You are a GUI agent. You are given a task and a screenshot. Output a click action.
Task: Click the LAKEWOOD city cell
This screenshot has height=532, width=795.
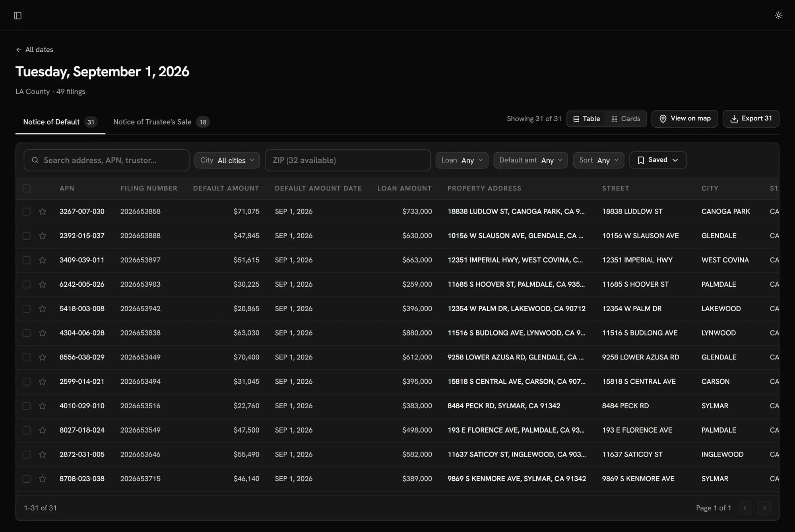(721, 309)
